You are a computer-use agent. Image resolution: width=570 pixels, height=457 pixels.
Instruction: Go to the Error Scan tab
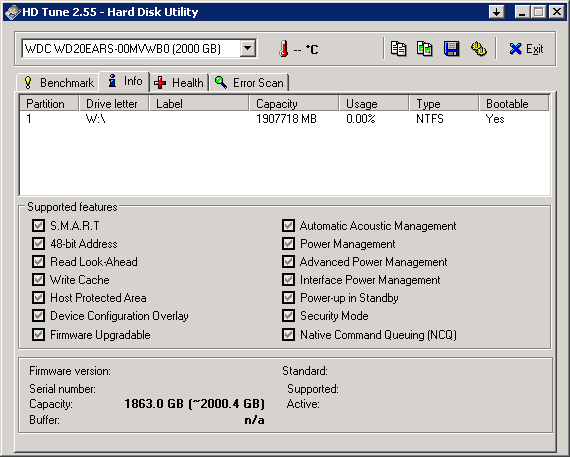click(x=249, y=83)
